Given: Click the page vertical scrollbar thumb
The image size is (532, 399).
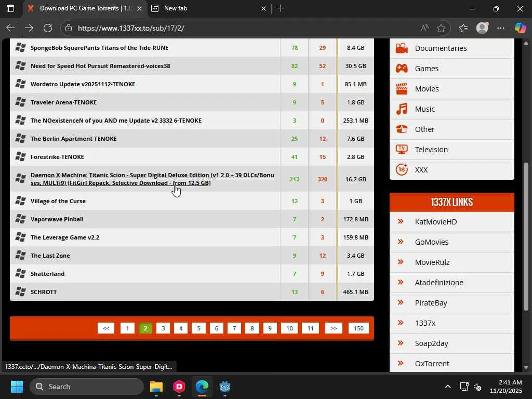Looking at the screenshot, I should 526,237.
